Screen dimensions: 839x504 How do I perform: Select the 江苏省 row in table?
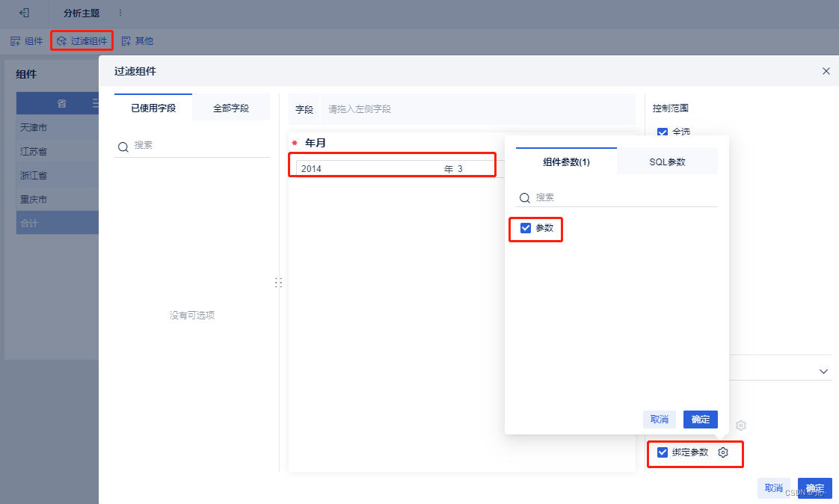point(58,151)
